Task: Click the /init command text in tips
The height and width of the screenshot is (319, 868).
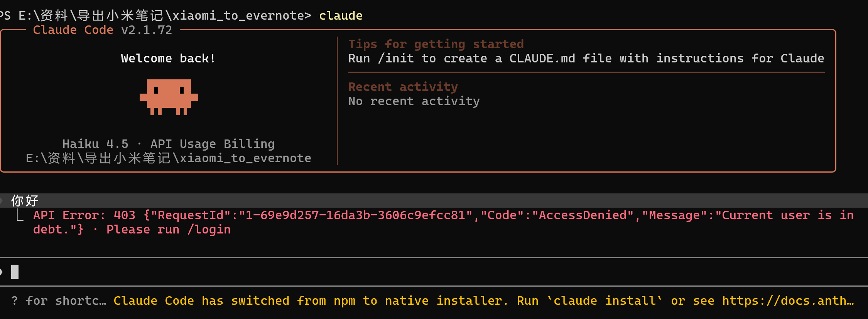Action: click(x=395, y=59)
